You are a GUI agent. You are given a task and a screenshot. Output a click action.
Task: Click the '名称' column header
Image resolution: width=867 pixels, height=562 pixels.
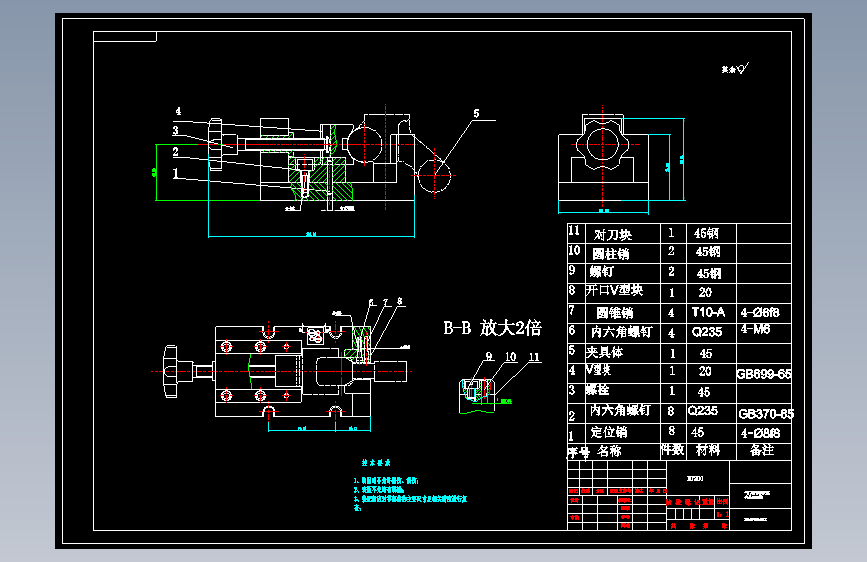point(609,451)
